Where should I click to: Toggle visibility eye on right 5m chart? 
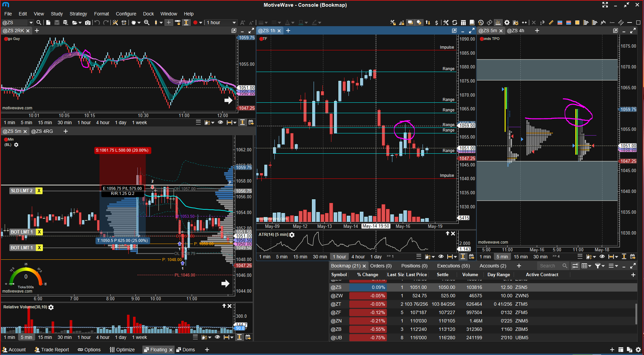pyautogui.click(x=602, y=257)
